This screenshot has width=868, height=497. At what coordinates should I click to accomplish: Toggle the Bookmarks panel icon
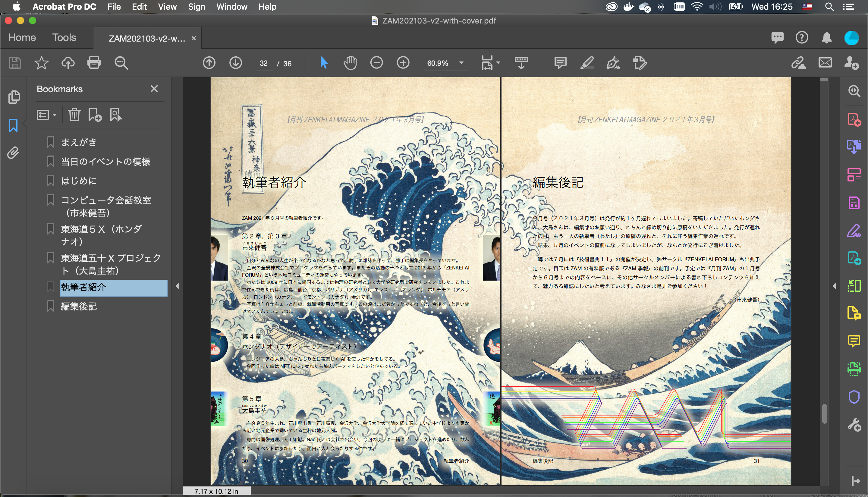[13, 125]
